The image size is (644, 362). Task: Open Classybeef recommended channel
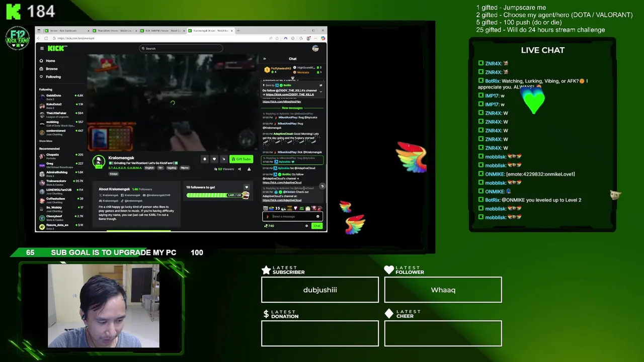click(x=61, y=217)
